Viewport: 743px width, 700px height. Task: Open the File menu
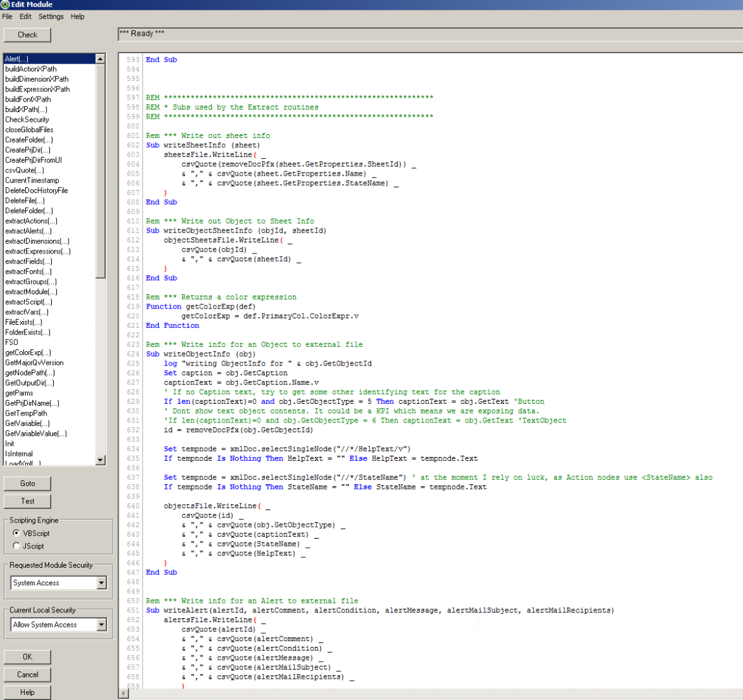(7, 16)
